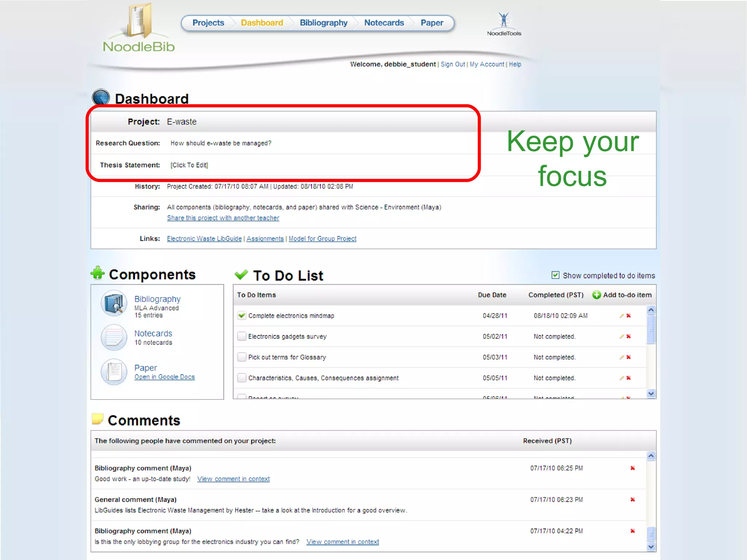Click Share this project with another teacher
The height and width of the screenshot is (560, 747).
tap(223, 218)
